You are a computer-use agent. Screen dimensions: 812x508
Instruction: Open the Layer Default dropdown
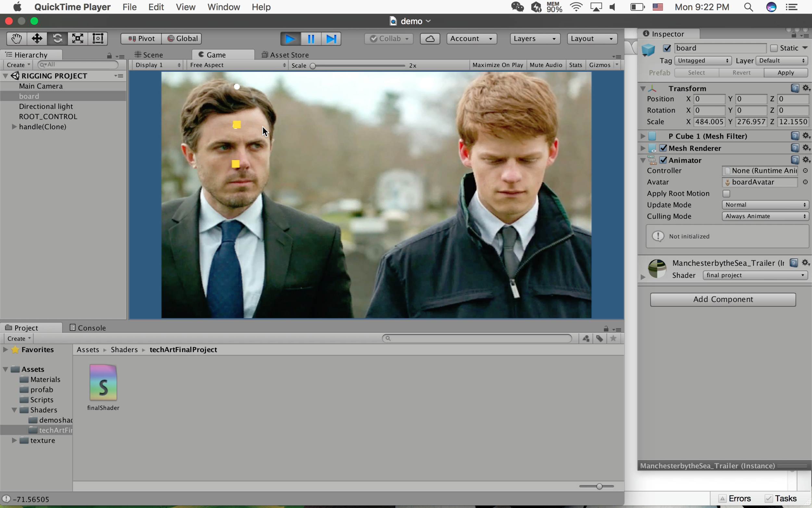coord(782,60)
